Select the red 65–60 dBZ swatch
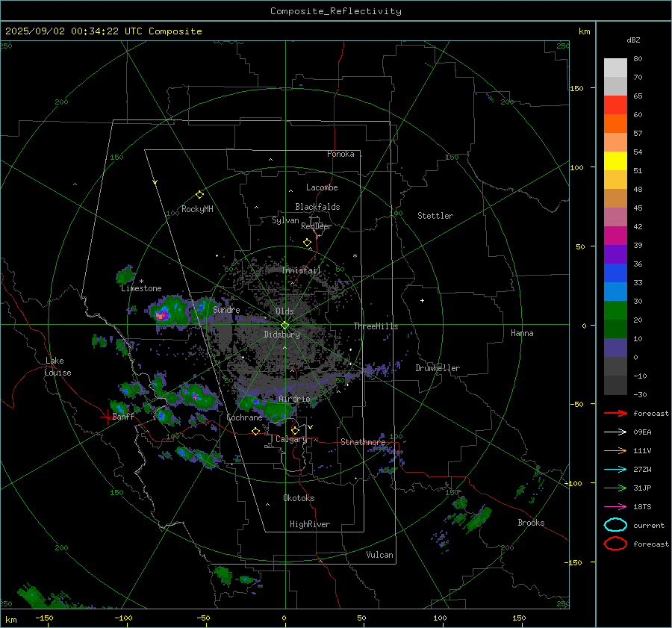672x628 pixels. (615, 105)
